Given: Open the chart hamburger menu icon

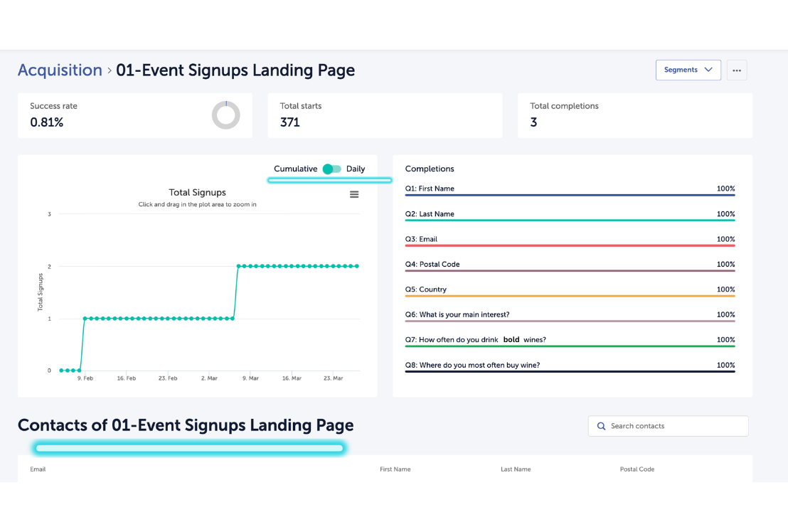Looking at the screenshot, I should pyautogui.click(x=354, y=194).
